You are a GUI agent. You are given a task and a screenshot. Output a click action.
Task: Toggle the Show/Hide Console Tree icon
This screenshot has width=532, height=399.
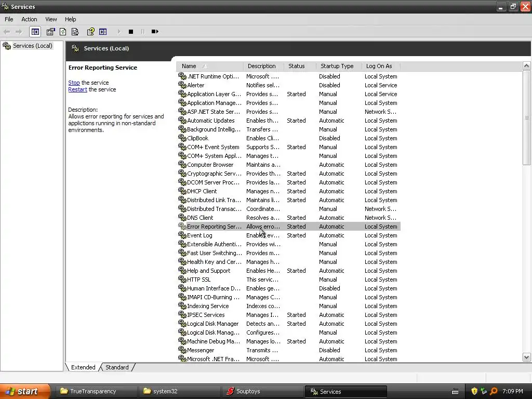pyautogui.click(x=35, y=32)
